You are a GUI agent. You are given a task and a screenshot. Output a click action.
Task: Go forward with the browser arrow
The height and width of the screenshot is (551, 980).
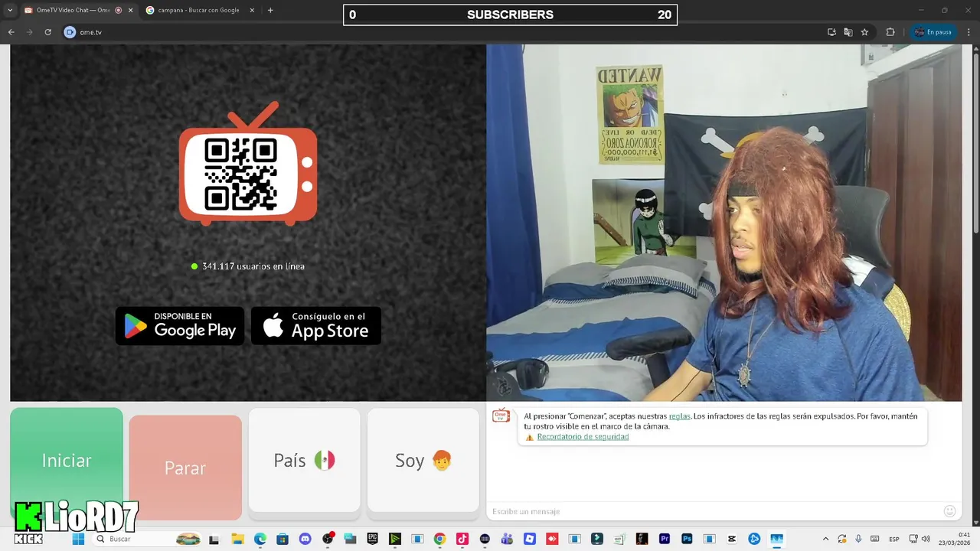click(30, 32)
